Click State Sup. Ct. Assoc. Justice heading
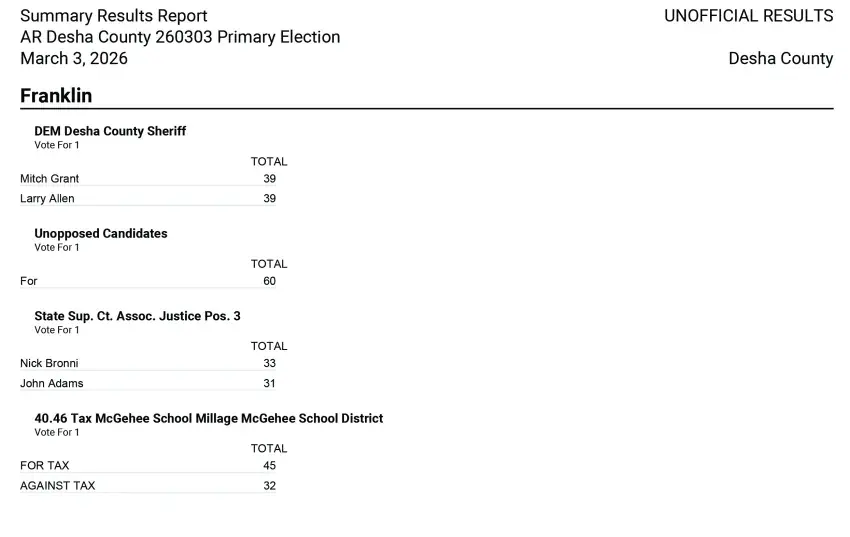 137,316
